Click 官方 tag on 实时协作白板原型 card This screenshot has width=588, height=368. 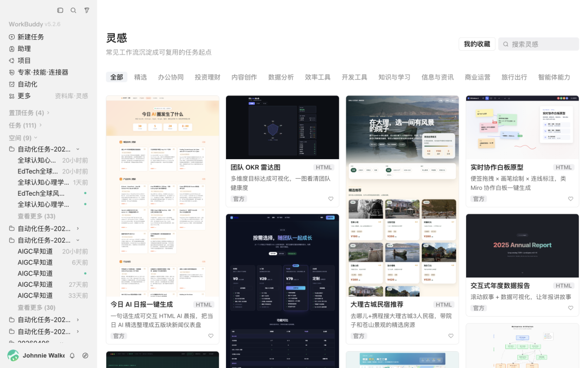pyautogui.click(x=479, y=198)
